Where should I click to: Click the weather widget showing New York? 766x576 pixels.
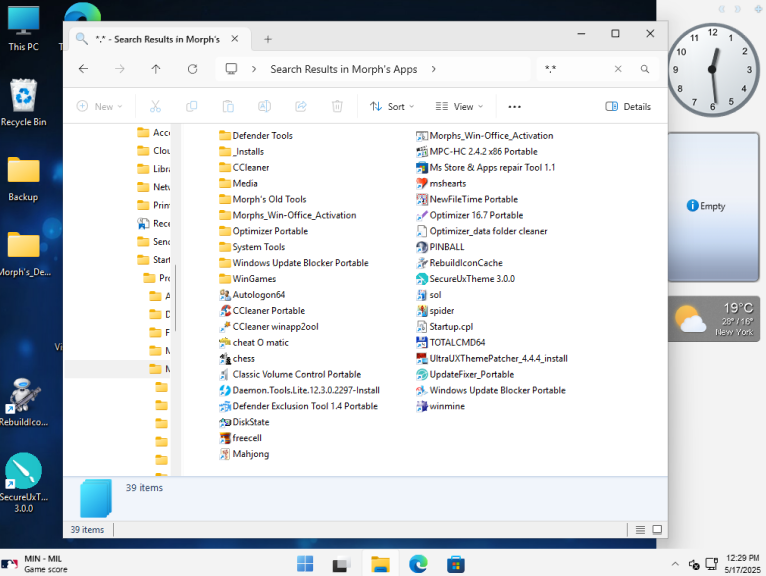(714, 319)
